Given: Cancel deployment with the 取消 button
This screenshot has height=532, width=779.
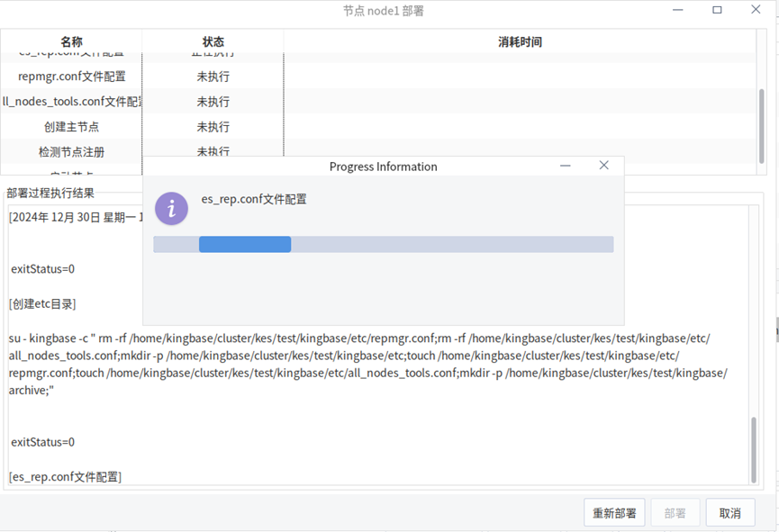Looking at the screenshot, I should pos(729,513).
